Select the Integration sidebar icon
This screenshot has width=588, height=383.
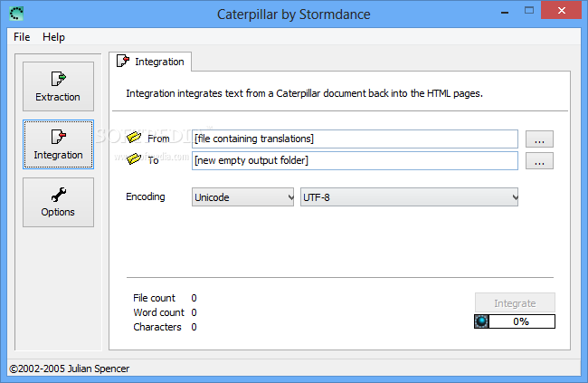(58, 137)
